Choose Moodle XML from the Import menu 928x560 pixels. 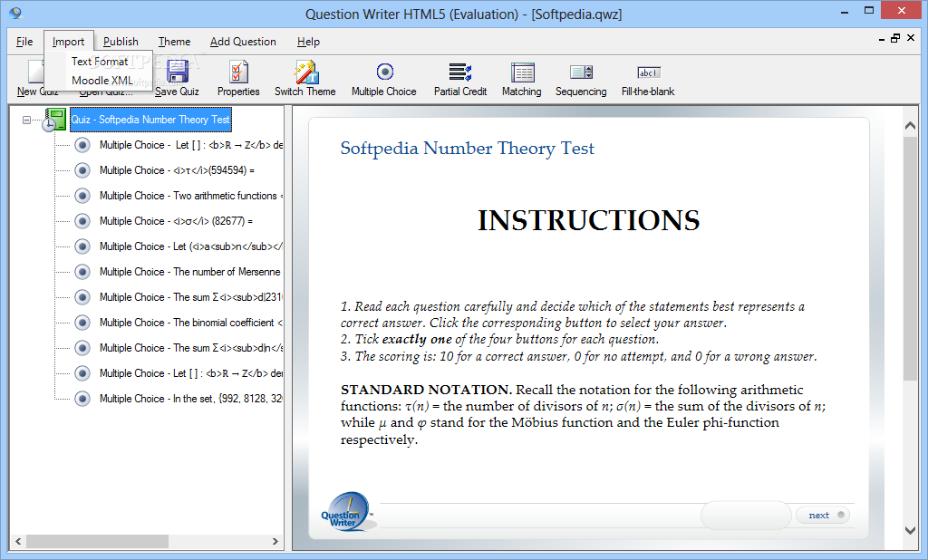pyautogui.click(x=101, y=81)
